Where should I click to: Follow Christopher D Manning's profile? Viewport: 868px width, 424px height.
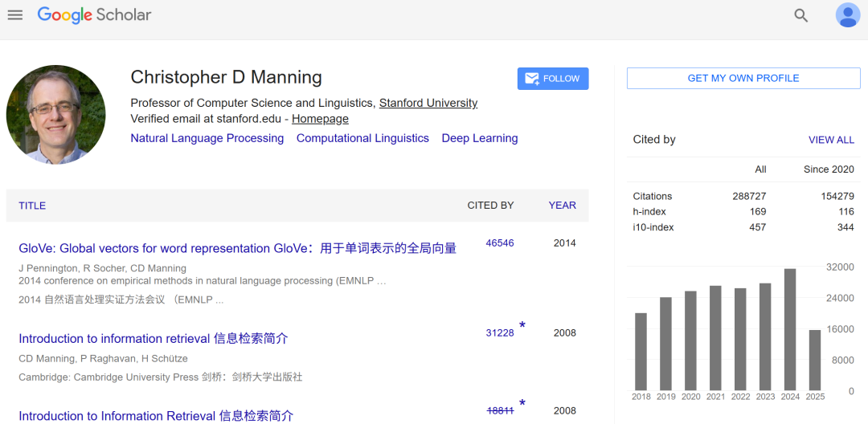(x=552, y=79)
